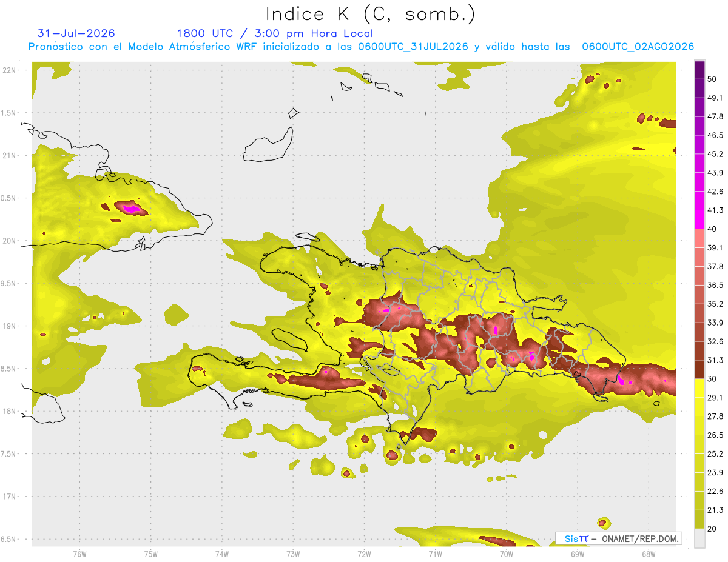728x562 pixels.
Task: Click the dark brown swatch between 30 and 31.3
Action: (x=699, y=369)
